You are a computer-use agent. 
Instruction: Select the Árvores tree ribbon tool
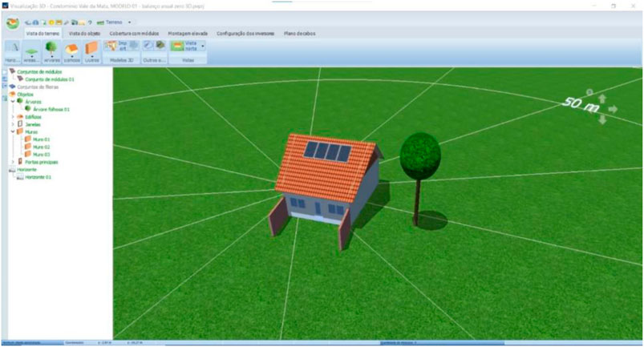[52, 52]
